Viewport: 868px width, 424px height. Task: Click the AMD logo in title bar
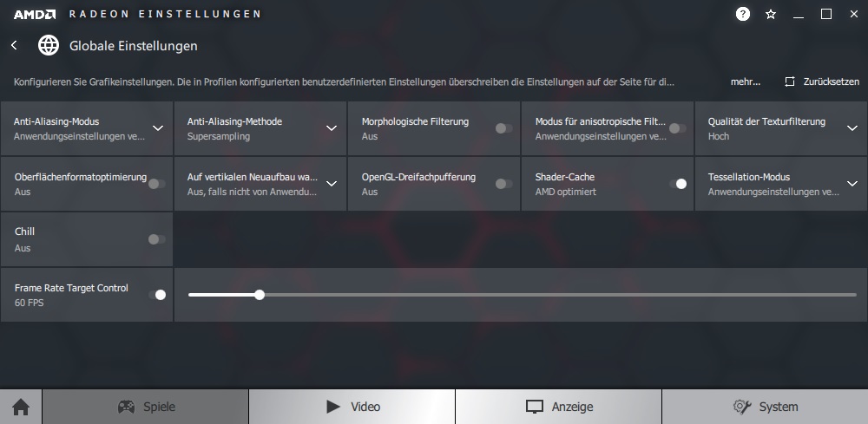pyautogui.click(x=35, y=15)
